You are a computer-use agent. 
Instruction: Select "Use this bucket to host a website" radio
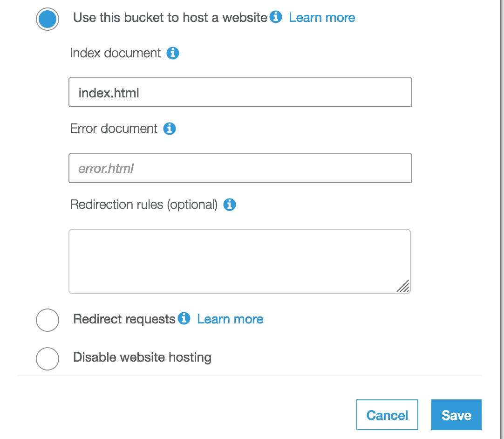coord(47,19)
